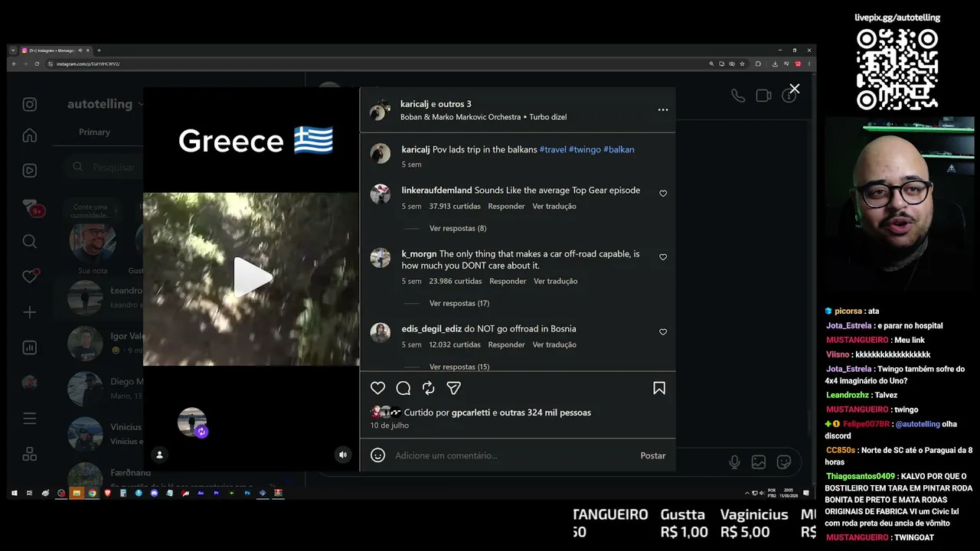Open the hamburger More menu in sidebar
Viewport: 980px width, 551px height.
coord(29,419)
